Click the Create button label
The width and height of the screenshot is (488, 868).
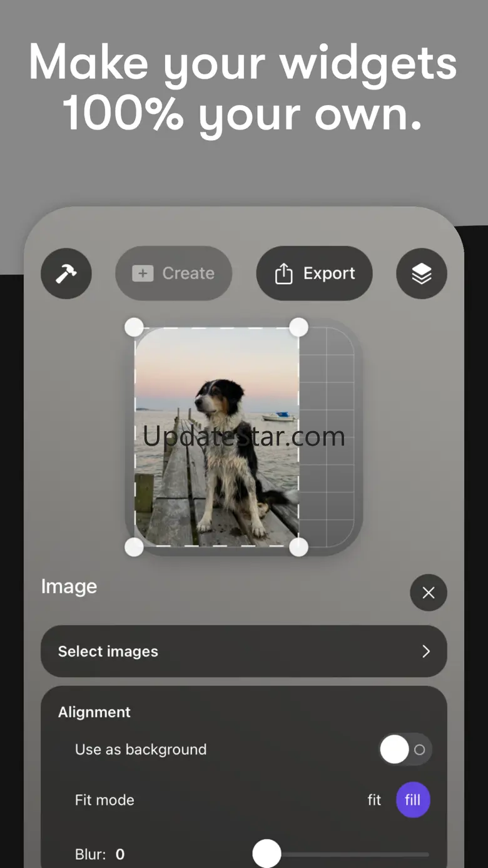188,273
